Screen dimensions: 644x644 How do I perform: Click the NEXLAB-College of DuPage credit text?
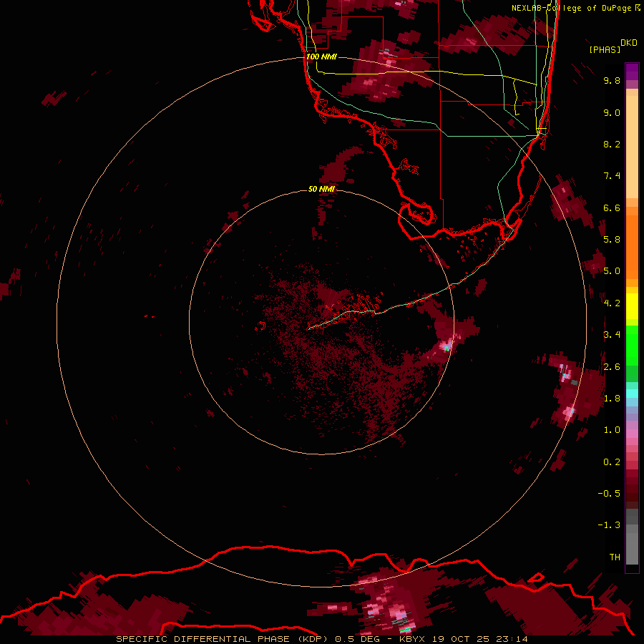tap(571, 8)
